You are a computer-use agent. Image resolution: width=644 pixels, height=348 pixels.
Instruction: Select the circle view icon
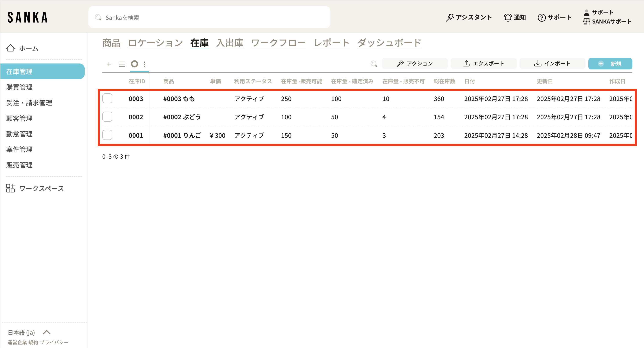coord(135,64)
